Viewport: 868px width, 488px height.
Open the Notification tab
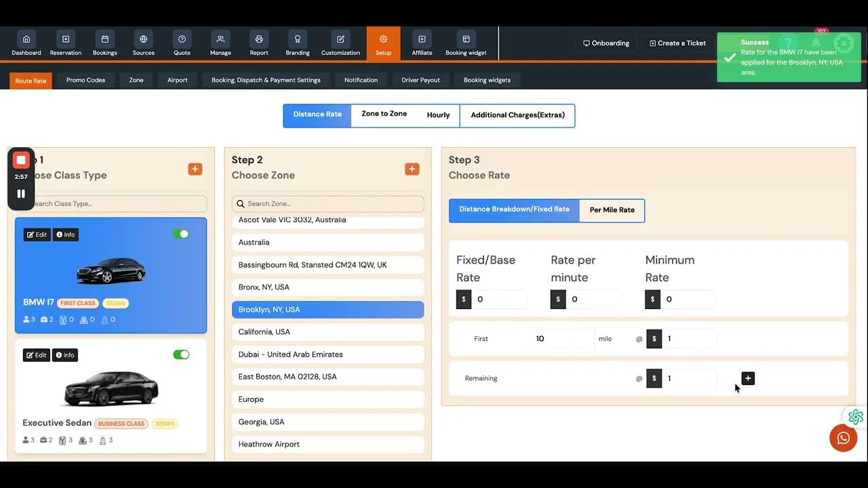(361, 80)
